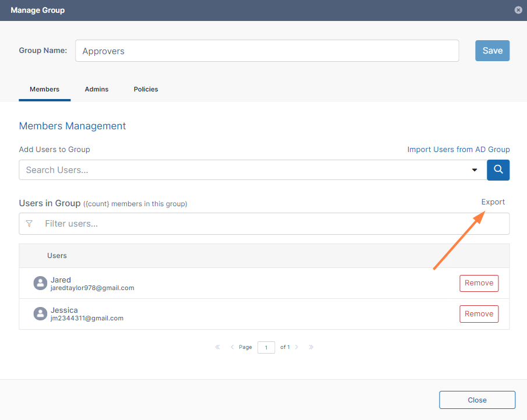Image resolution: width=527 pixels, height=420 pixels.
Task: Switch to the Admins tab
Action: click(x=97, y=89)
